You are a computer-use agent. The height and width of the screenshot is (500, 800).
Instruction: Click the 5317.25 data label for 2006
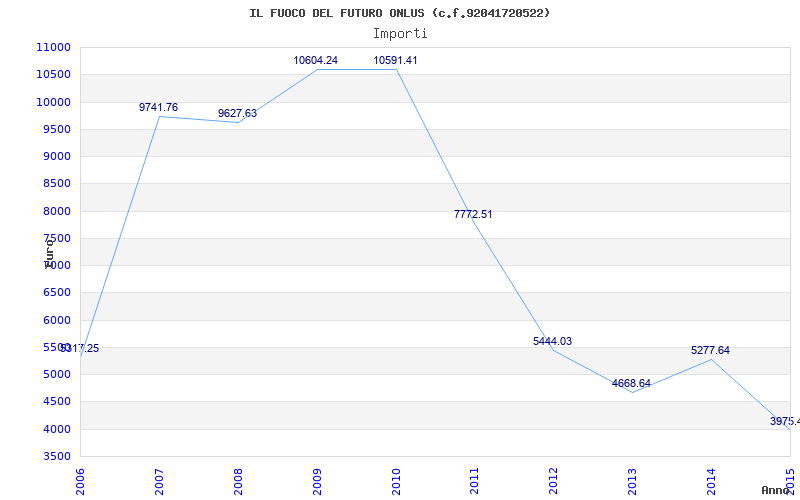click(x=80, y=348)
